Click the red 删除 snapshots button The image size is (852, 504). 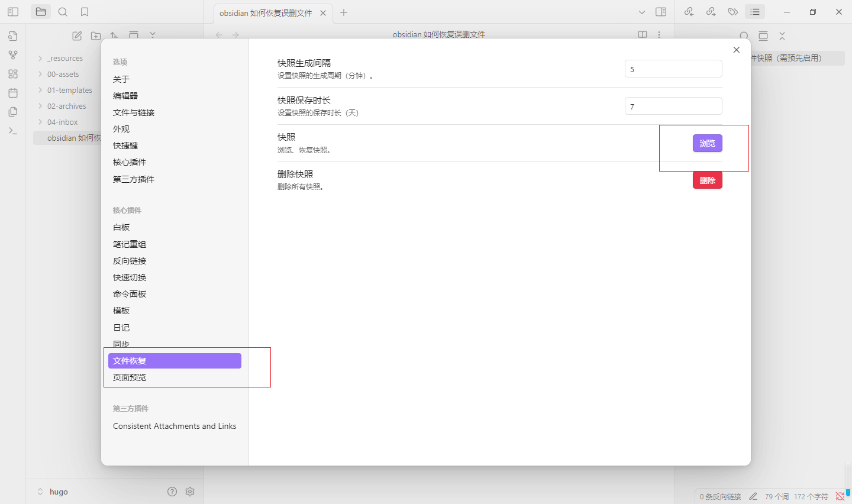707,180
